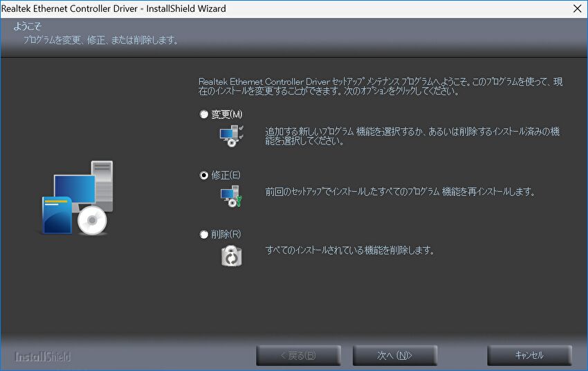Click the repair wrench computer icon under 修正(E)
Viewport: 588px width, 371px height.
point(231,197)
